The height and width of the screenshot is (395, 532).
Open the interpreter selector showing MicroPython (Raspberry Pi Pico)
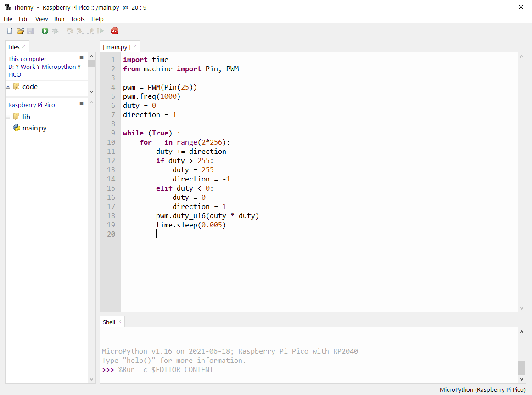coord(482,389)
